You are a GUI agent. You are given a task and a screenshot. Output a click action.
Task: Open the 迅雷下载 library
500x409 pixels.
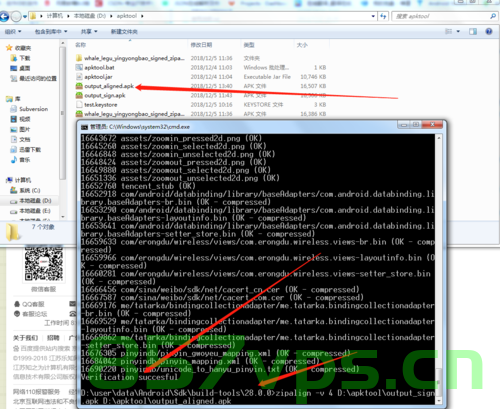point(26,150)
